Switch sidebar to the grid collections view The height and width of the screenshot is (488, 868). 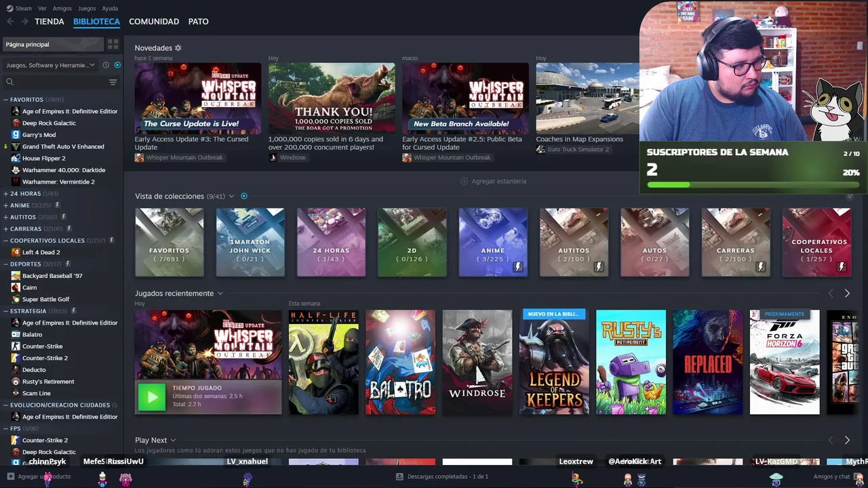click(113, 44)
